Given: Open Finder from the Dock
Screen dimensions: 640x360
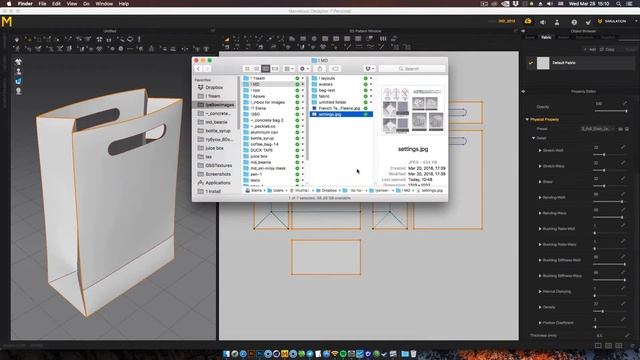Looking at the screenshot, I should 227,353.
